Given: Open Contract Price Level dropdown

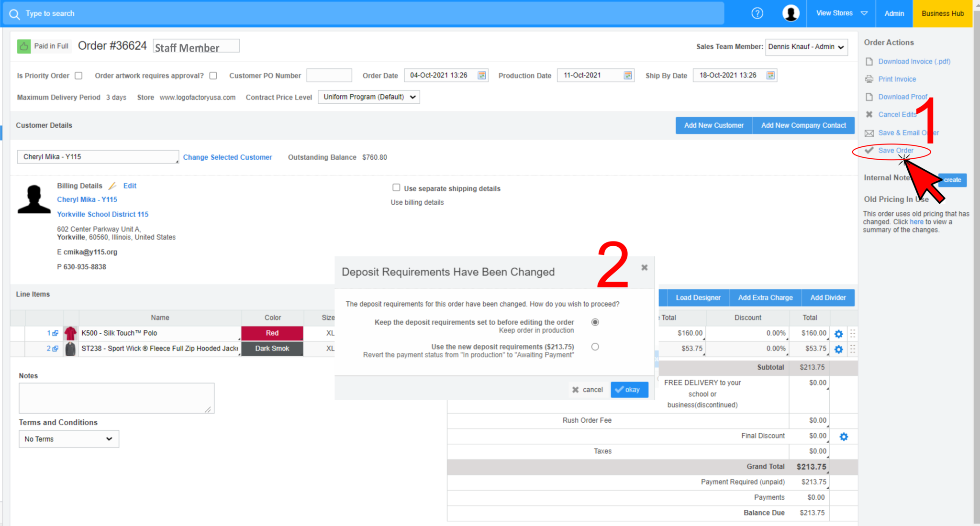Looking at the screenshot, I should pyautogui.click(x=368, y=97).
